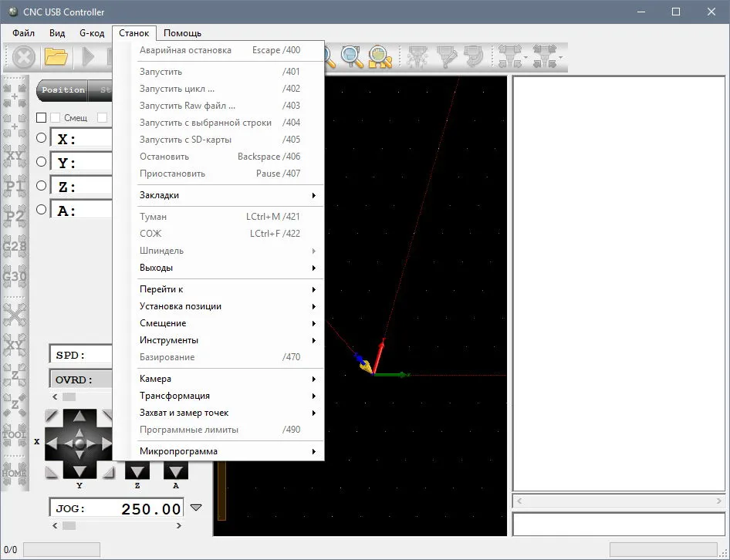
Task: Jog Z axis down with arrow button
Action: (x=137, y=471)
